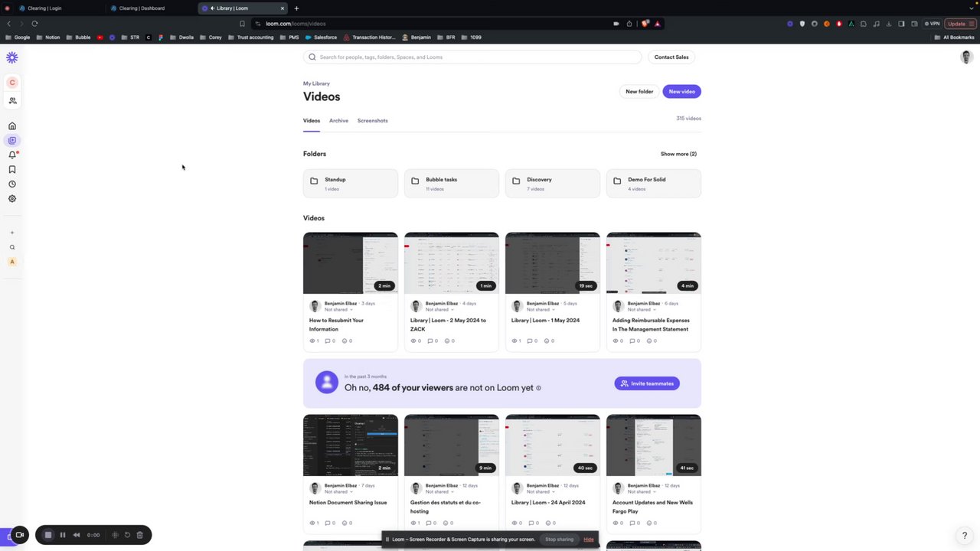Open profile avatar at top right

pyautogui.click(x=966, y=57)
